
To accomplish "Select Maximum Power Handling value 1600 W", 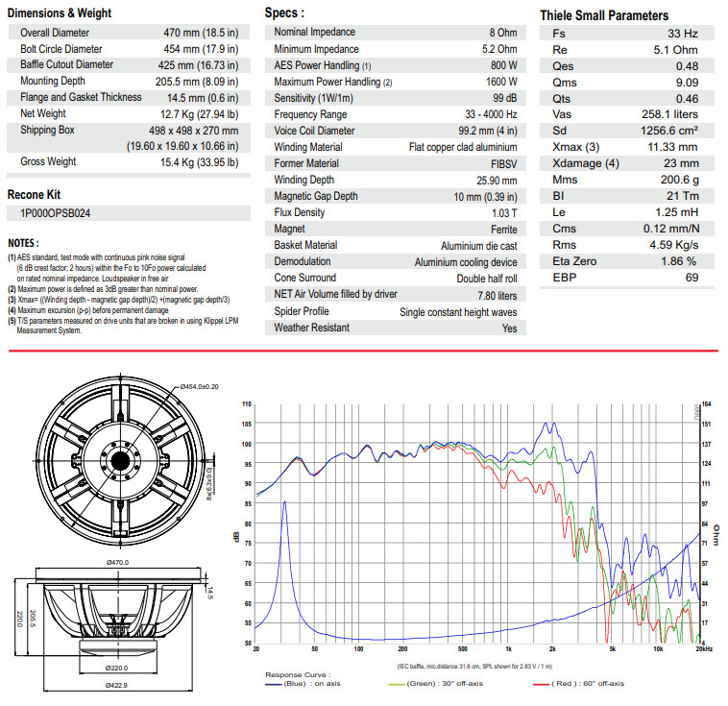I will 501,82.
